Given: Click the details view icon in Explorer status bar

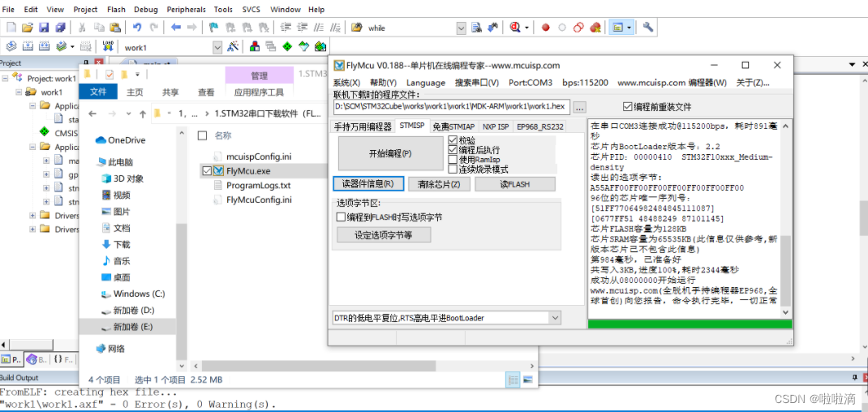Looking at the screenshot, I should (x=513, y=380).
